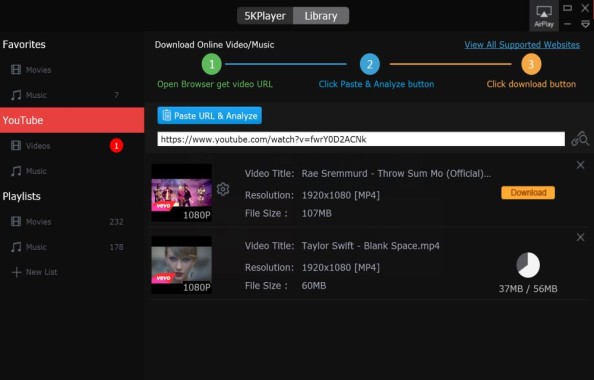The width and height of the screenshot is (594, 380).
Task: Click 'Download Online Video/Music' heading
Action: coord(214,45)
